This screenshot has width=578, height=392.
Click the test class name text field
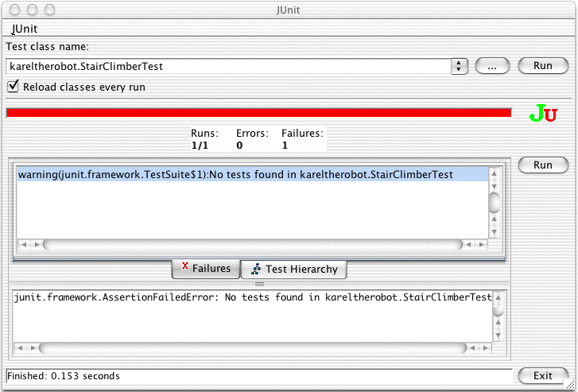point(227,67)
